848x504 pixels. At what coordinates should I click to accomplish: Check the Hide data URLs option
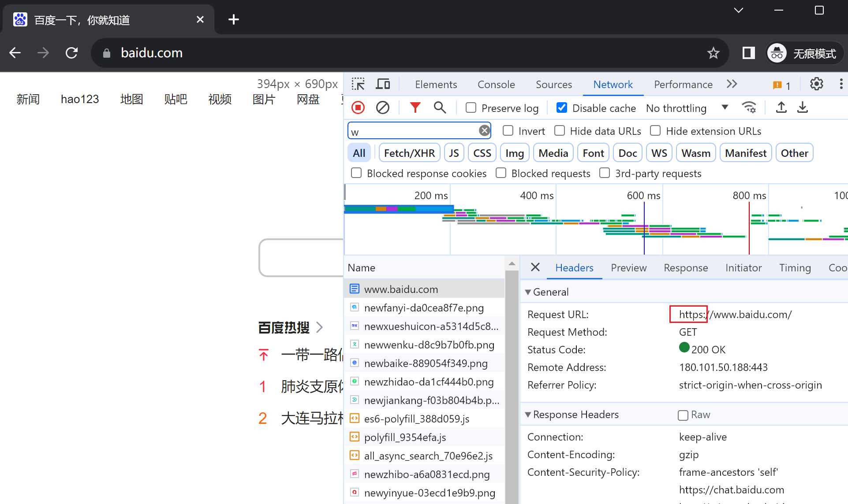(x=560, y=131)
